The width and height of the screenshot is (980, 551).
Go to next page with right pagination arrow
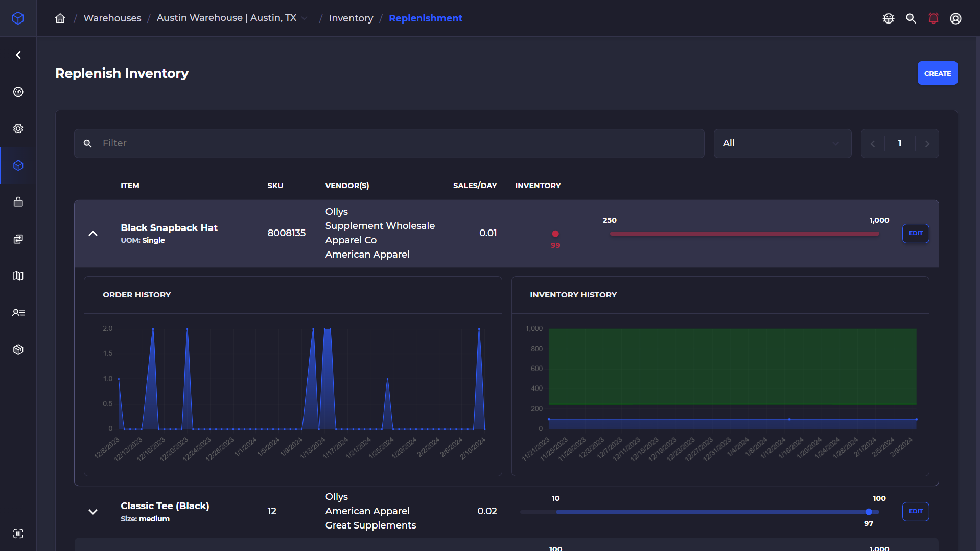(927, 144)
